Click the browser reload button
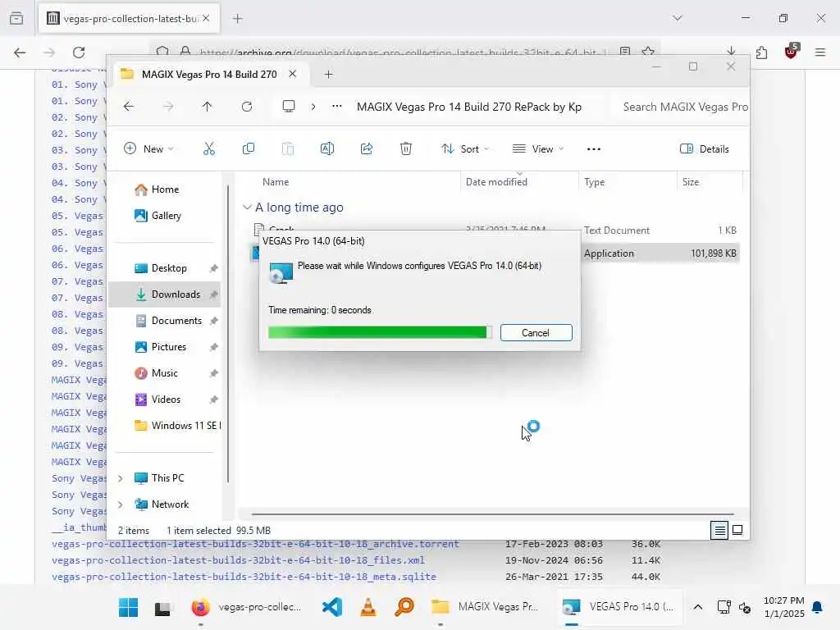This screenshot has width=840, height=630. (x=79, y=52)
